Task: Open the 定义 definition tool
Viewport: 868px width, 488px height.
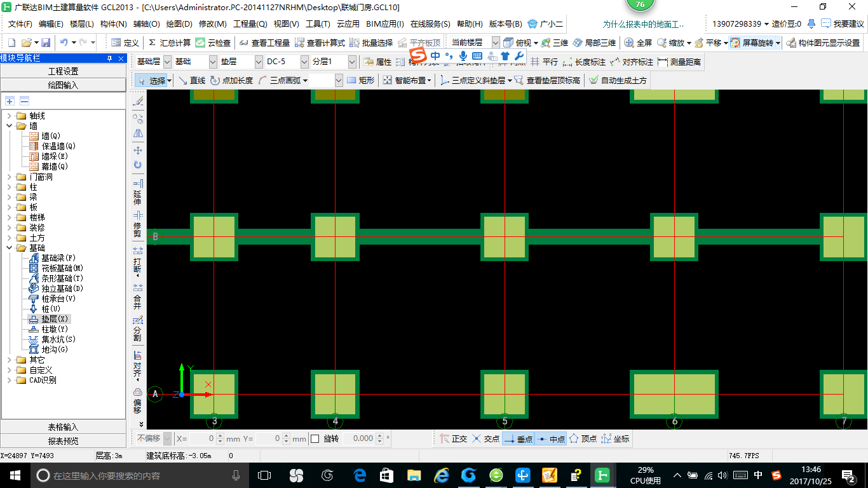Action: [125, 43]
